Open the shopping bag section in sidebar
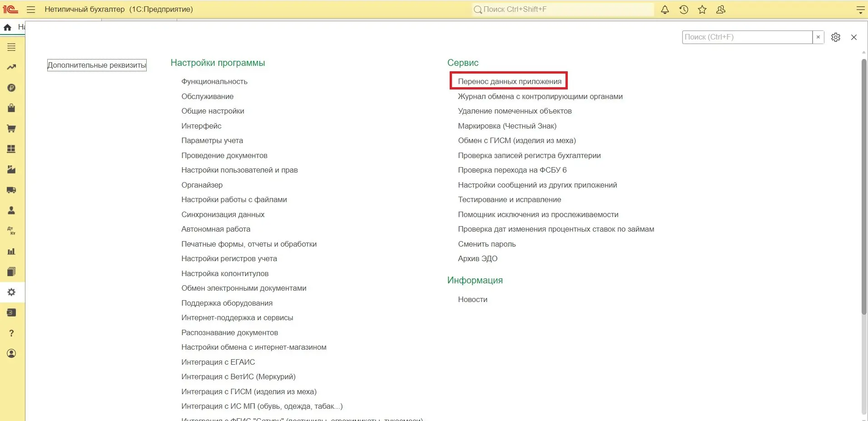The image size is (868, 421). [x=11, y=108]
